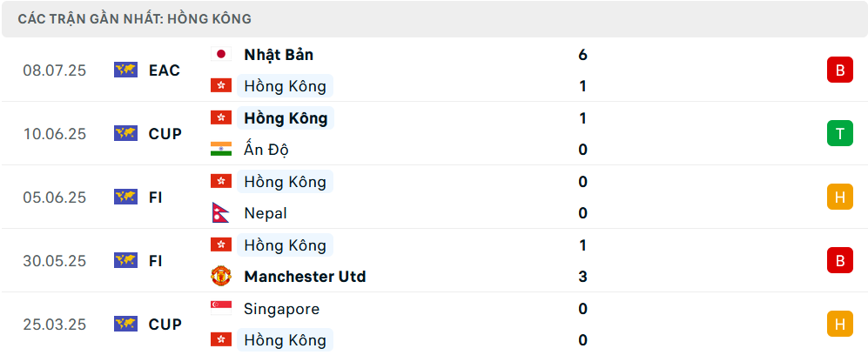This screenshot has height=355, width=868.
Task: Open the 30.05.25 match row date
Action: click(55, 261)
